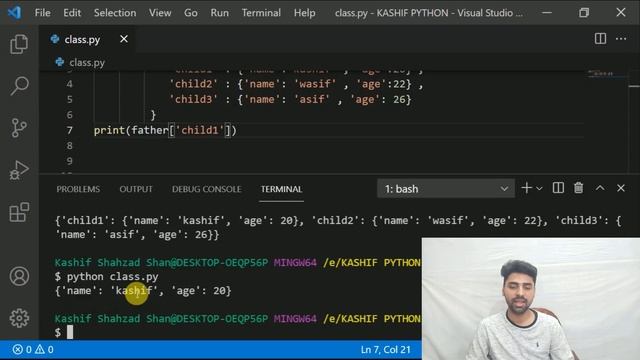Open the View menu

(x=160, y=13)
